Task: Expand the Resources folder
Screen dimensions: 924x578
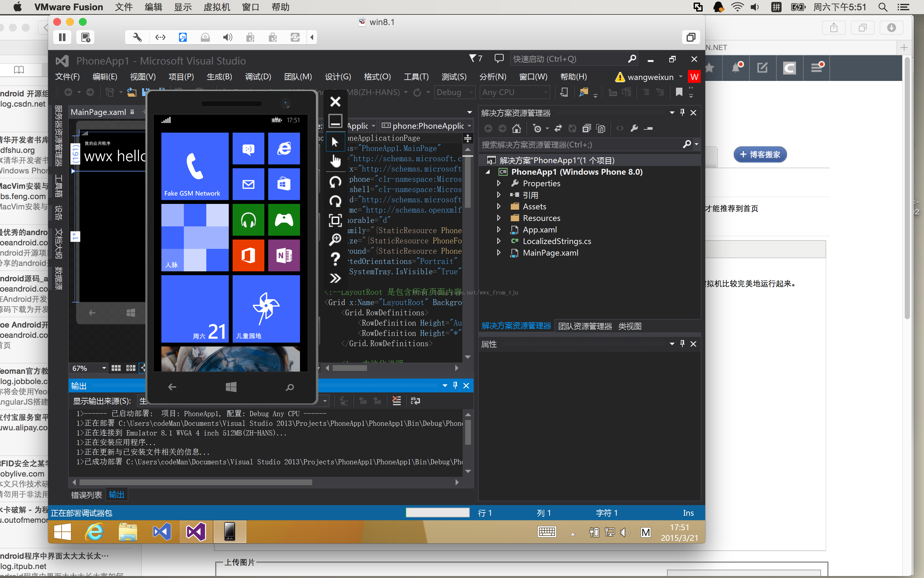Action: [499, 218]
